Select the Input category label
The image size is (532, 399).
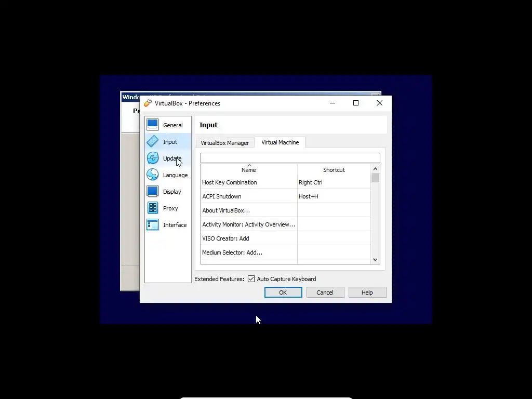coord(170,142)
